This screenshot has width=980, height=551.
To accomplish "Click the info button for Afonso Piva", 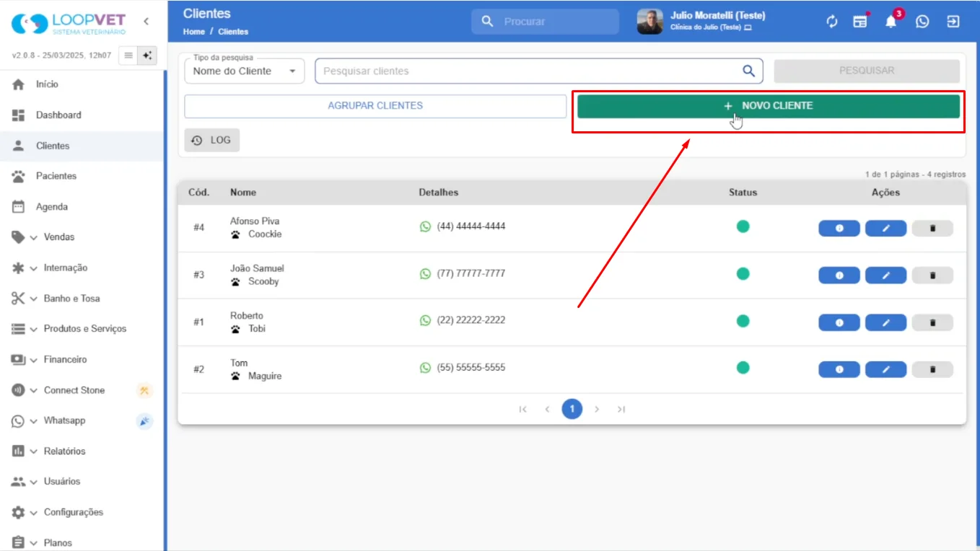I will tap(839, 229).
